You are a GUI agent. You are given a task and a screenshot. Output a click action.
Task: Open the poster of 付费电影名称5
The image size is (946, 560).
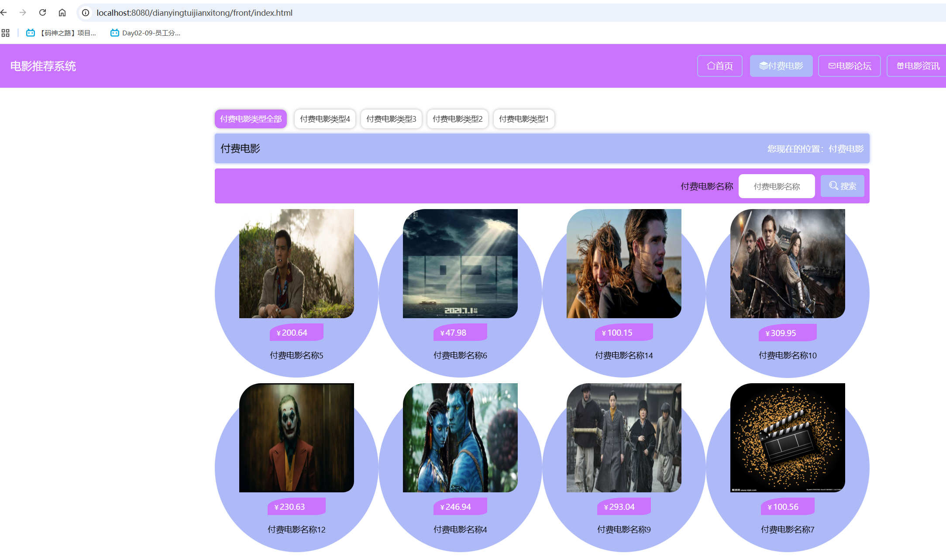pyautogui.click(x=296, y=264)
